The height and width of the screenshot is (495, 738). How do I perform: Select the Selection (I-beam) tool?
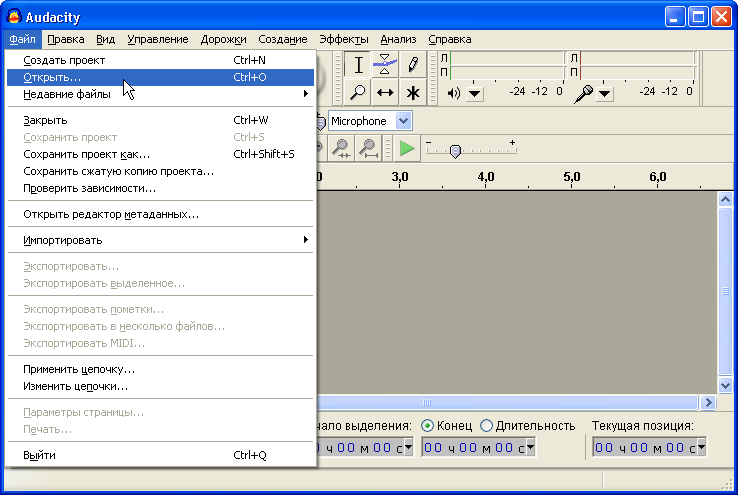click(x=358, y=64)
